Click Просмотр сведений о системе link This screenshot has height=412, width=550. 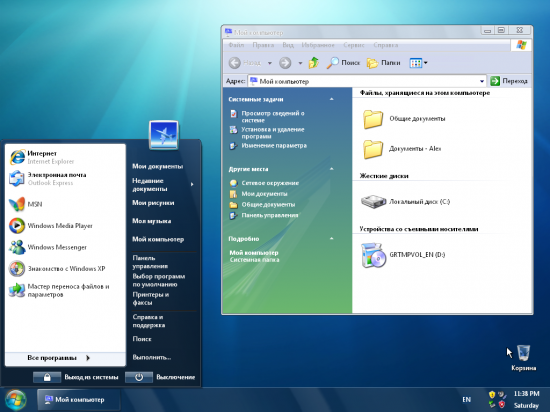coord(273,117)
